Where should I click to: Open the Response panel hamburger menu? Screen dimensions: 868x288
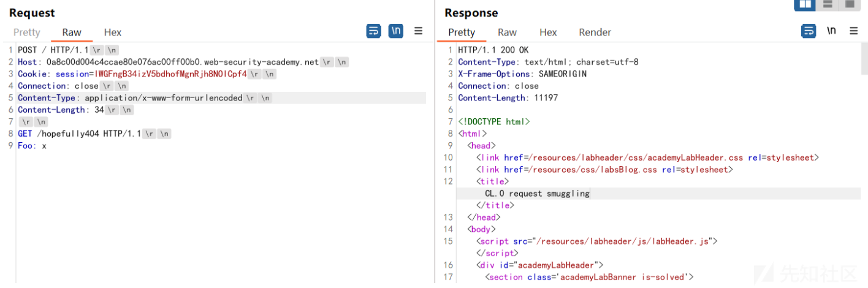click(x=853, y=31)
